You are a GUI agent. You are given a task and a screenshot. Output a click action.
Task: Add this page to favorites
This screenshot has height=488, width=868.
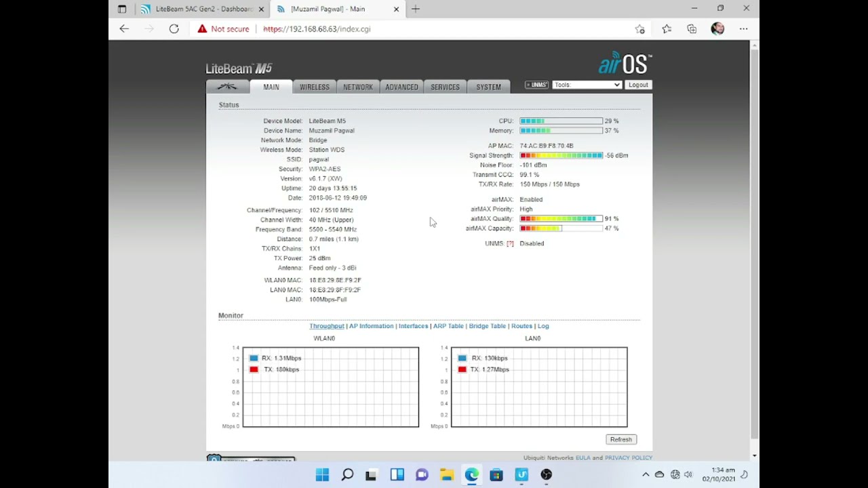point(639,28)
